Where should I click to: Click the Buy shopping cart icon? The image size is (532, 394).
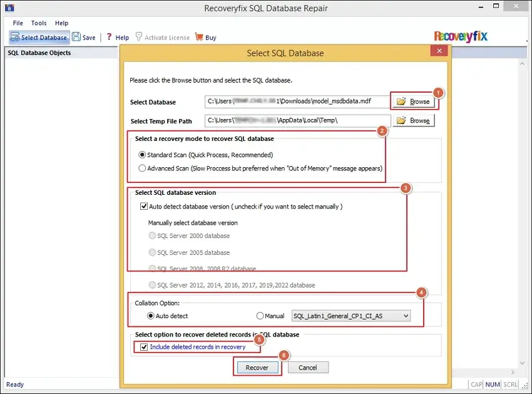[x=199, y=37]
